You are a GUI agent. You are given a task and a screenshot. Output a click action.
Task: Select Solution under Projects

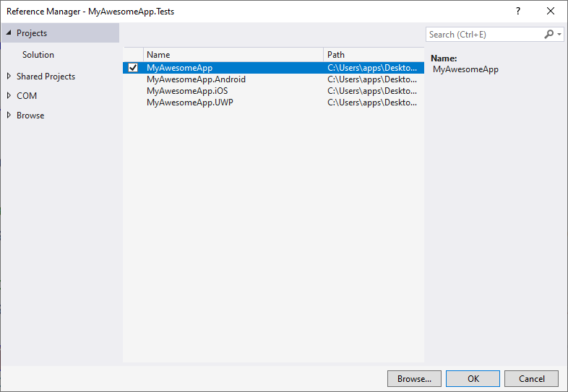38,55
